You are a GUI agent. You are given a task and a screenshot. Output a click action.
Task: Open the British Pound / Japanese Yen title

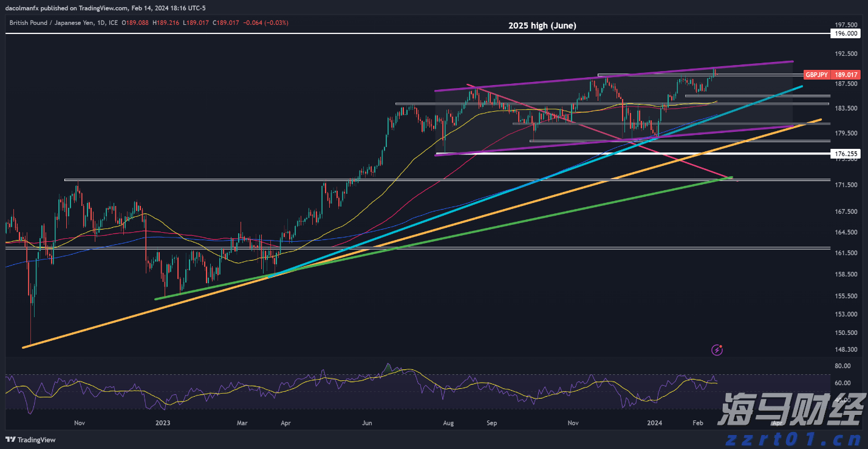[x=56, y=22]
